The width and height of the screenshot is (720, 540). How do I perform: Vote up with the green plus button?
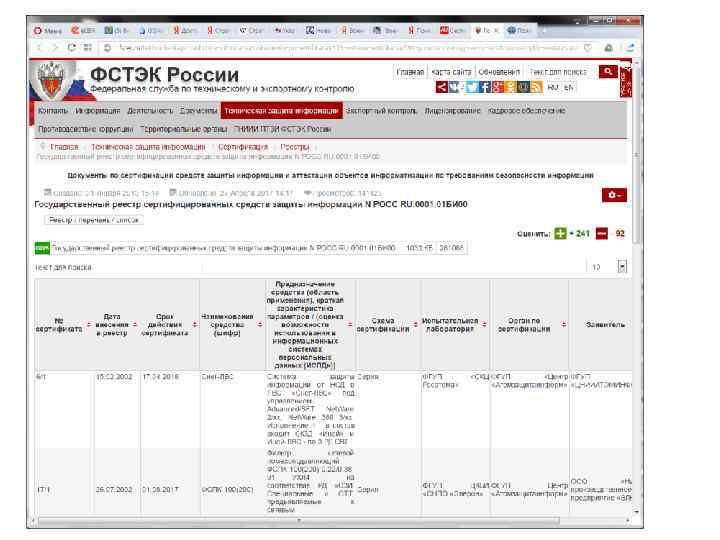[560, 233]
